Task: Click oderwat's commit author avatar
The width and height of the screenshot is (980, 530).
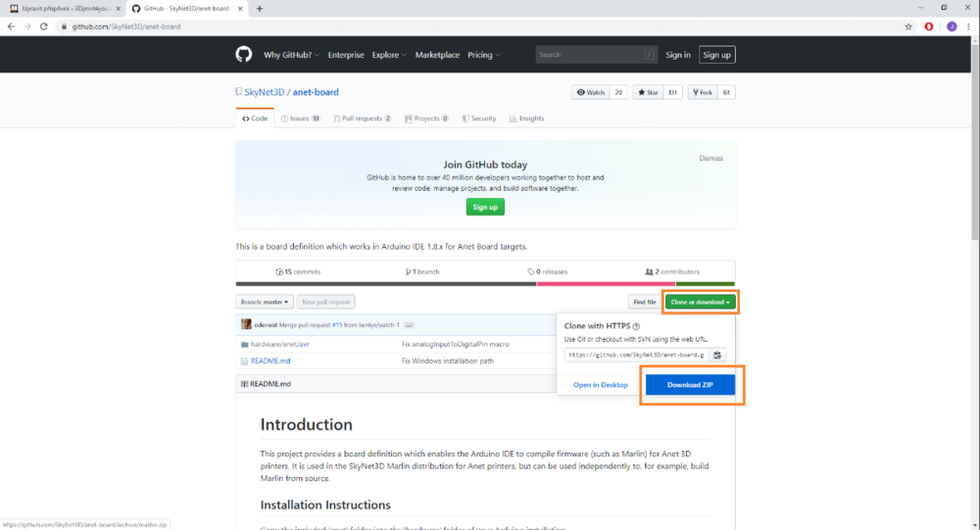Action: pos(246,324)
